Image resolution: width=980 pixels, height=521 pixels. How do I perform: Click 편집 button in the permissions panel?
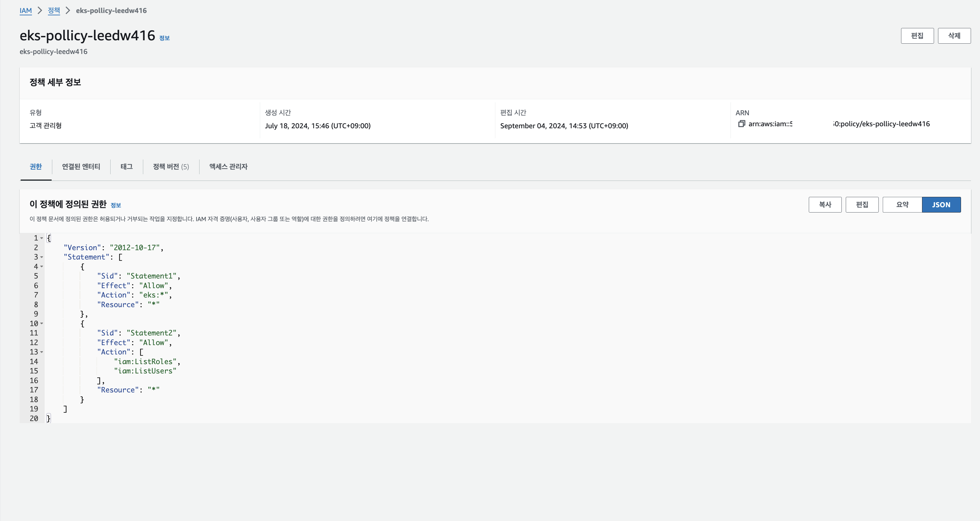(862, 205)
